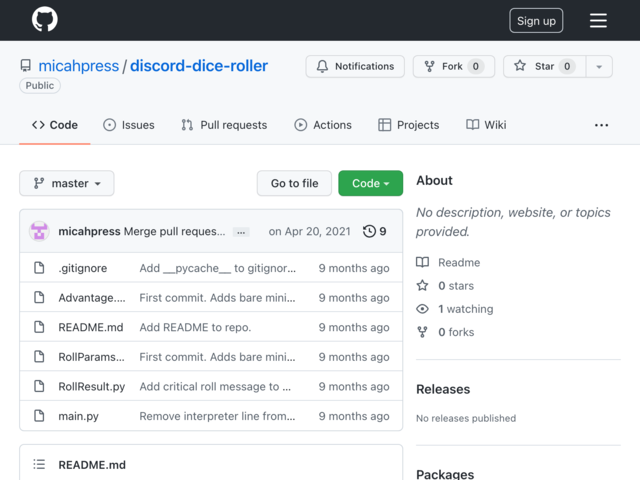Open the README.md file in list
640x480 pixels.
tap(91, 327)
